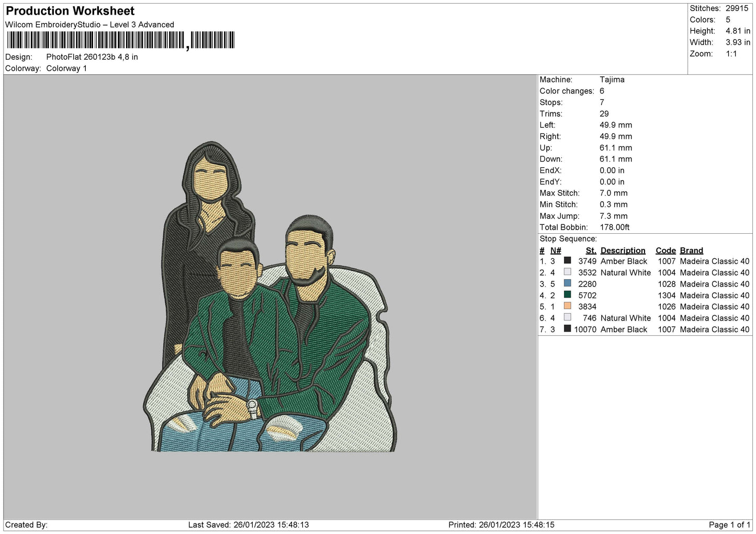Click 'Wilcom EmbroideryStudio – Level 3 Advanced' text
The width and height of the screenshot is (756, 534).
89,25
